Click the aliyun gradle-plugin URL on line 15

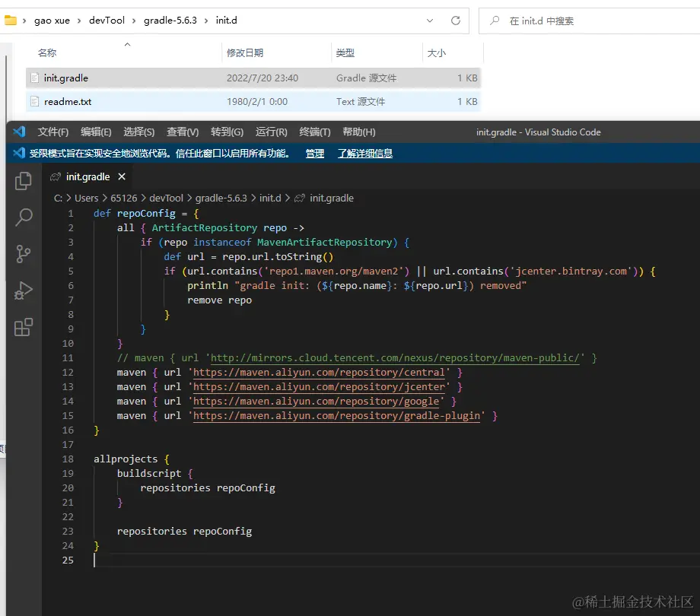(x=336, y=416)
